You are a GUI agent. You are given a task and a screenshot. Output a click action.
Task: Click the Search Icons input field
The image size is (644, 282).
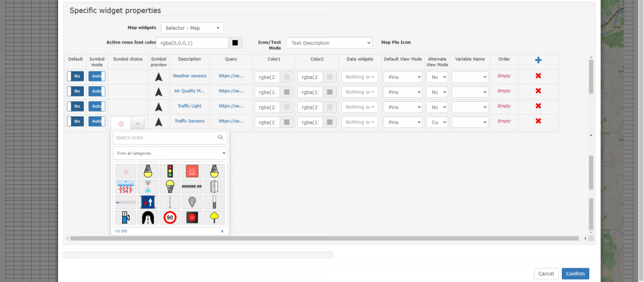pos(165,138)
